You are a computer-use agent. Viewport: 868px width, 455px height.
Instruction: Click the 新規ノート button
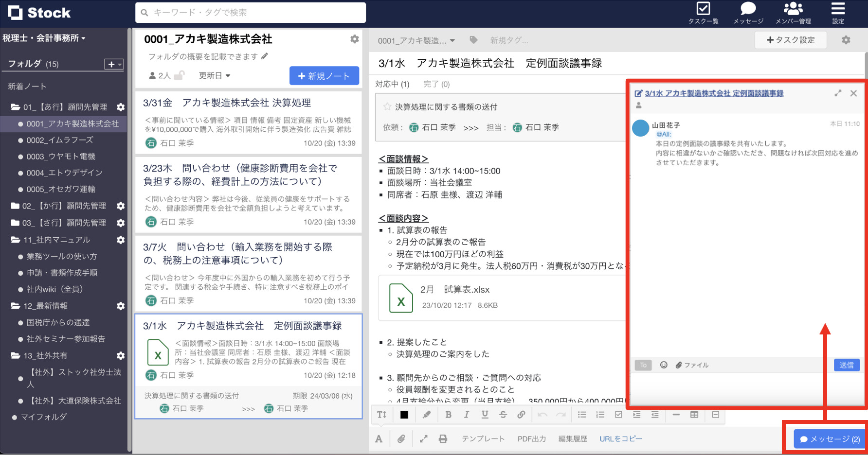tap(324, 75)
